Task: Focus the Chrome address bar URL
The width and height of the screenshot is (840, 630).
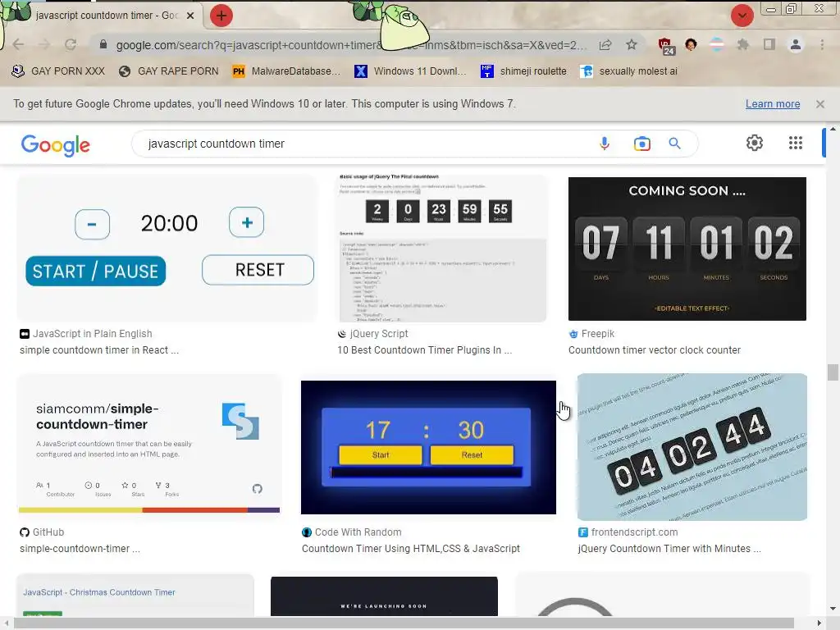Action: [x=351, y=45]
